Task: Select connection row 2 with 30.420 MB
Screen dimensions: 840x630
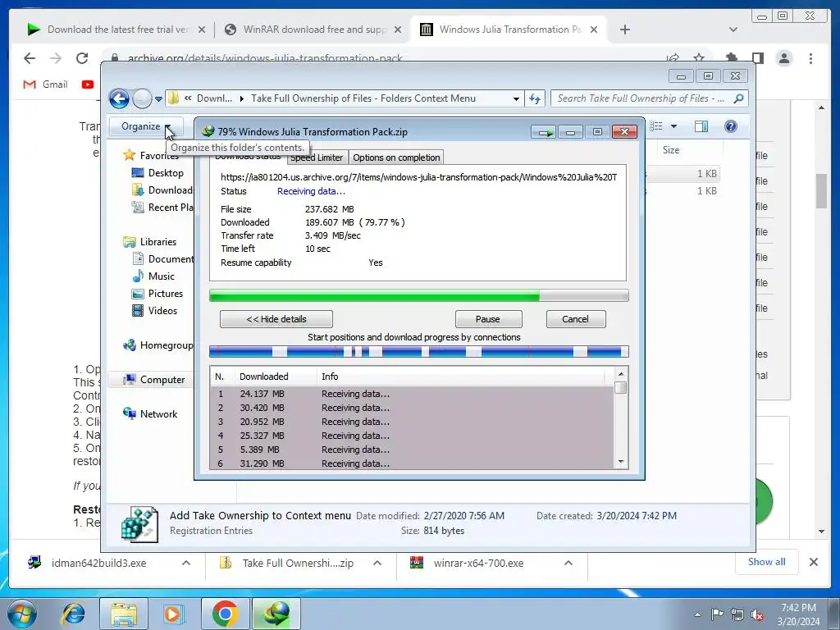Action: [x=412, y=408]
